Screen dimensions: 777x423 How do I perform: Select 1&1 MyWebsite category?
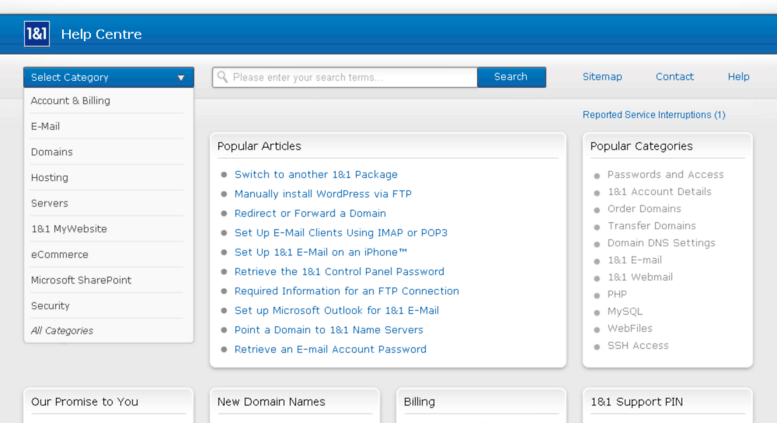tap(69, 229)
